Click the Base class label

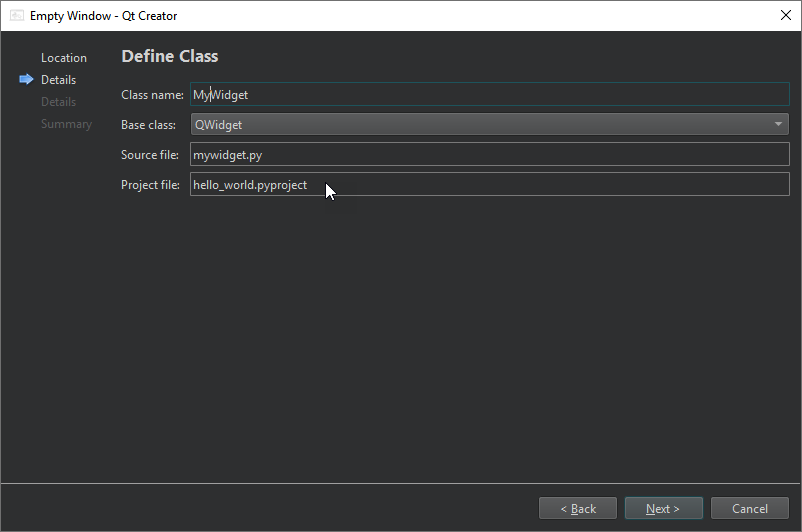(x=149, y=125)
